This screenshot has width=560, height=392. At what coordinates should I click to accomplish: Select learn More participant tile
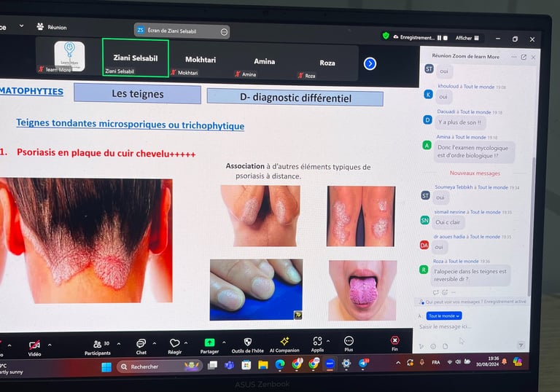(69, 56)
